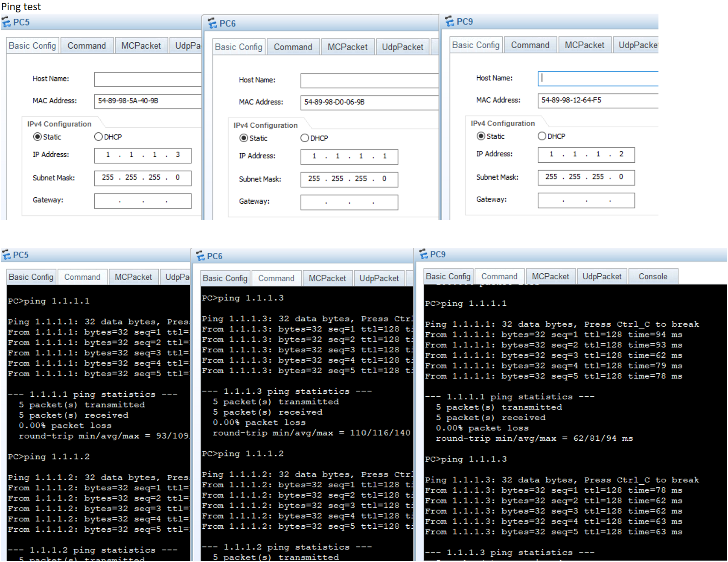This screenshot has height=562, width=728.
Task: Switch to Basic Config in PC5 terminal window
Action: 31,277
